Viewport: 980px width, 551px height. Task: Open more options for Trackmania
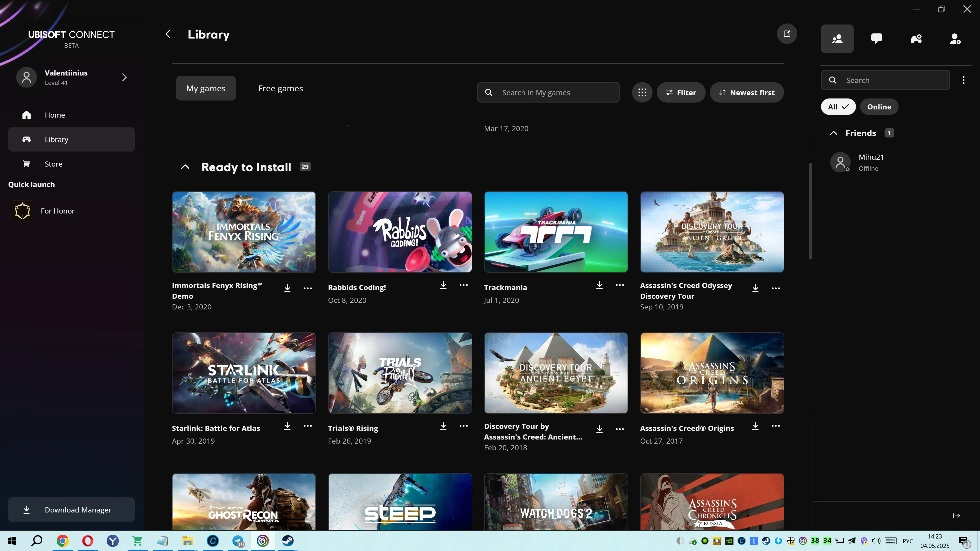pyautogui.click(x=620, y=285)
